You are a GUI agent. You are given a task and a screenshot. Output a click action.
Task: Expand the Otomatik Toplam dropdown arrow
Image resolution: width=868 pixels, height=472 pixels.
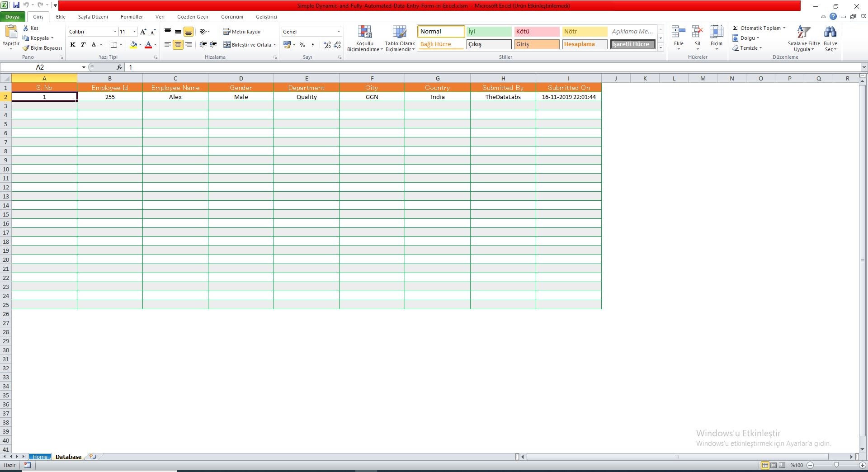[784, 28]
